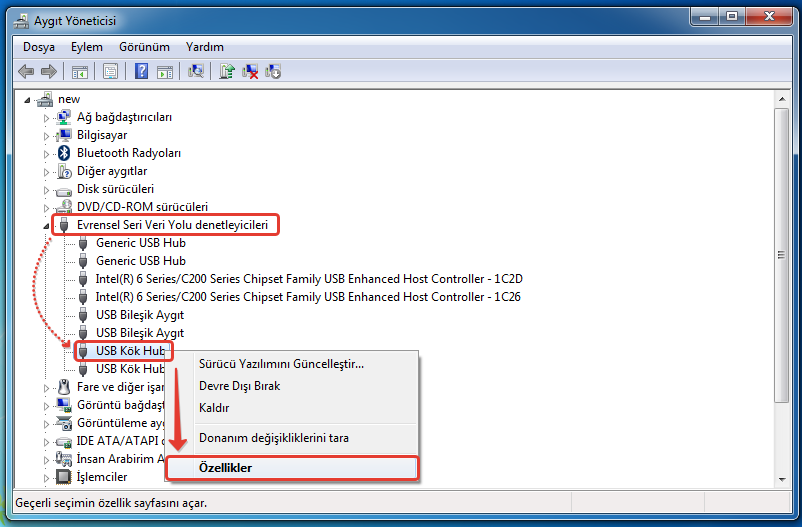Click the back arrow toolbar icon
Viewport: 802px width, 527px height.
pos(26,71)
